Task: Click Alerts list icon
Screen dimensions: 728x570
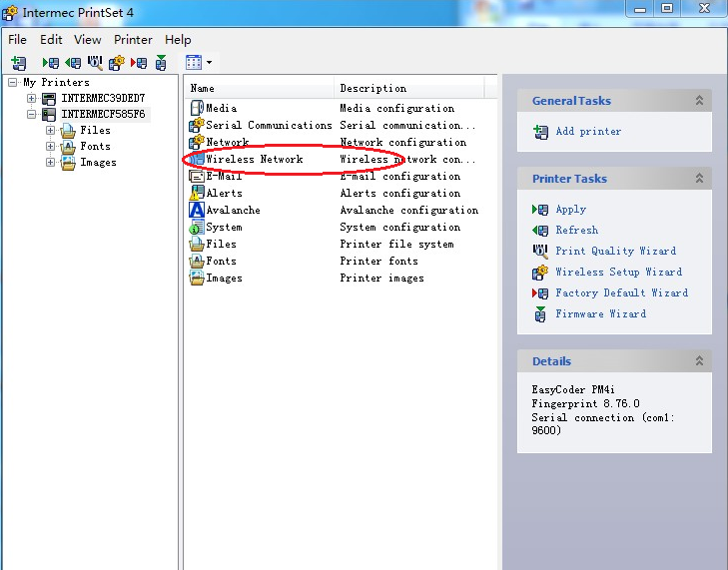Action: point(197,193)
